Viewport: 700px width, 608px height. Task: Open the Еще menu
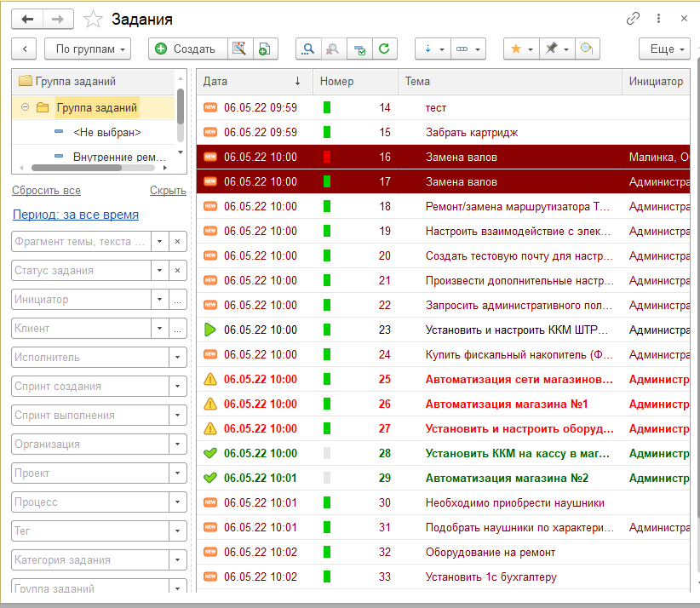click(x=664, y=49)
